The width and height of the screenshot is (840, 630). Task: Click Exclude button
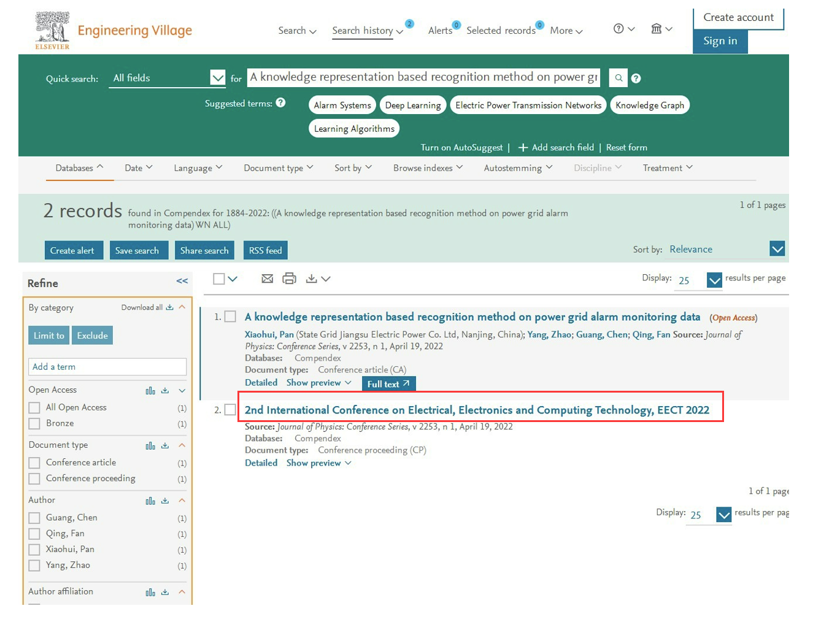click(x=93, y=336)
